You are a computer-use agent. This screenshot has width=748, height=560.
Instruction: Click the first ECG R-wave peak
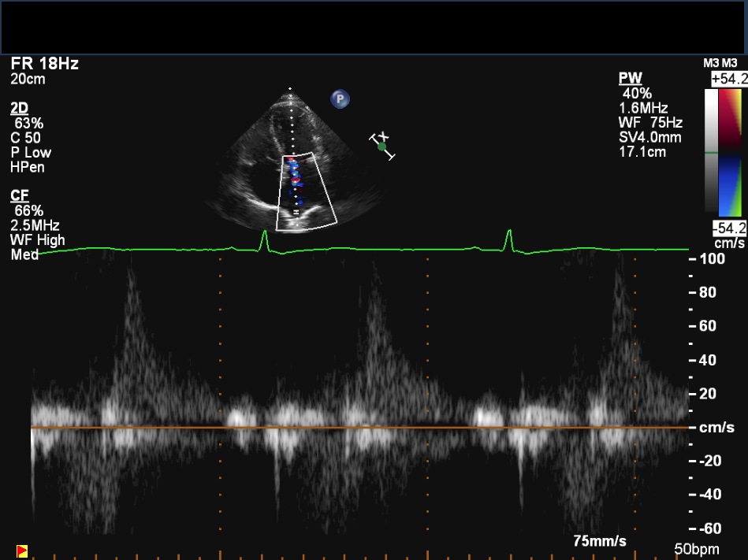tap(264, 233)
